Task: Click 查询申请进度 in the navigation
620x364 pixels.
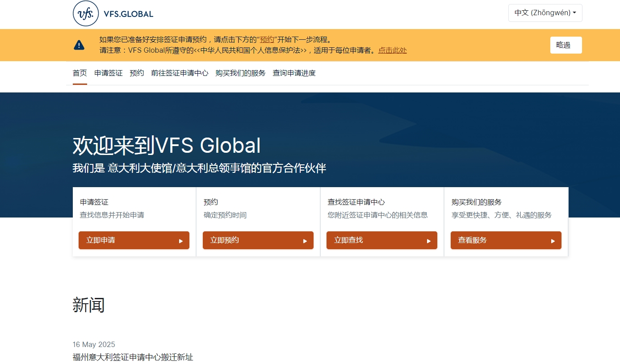Action: 293,73
